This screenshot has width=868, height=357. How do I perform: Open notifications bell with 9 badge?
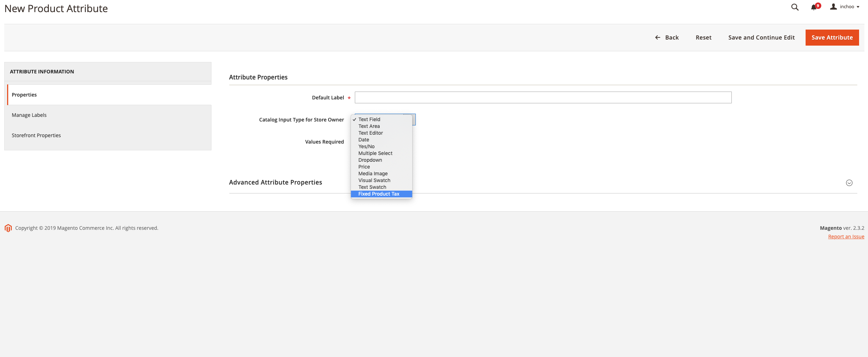(x=815, y=7)
